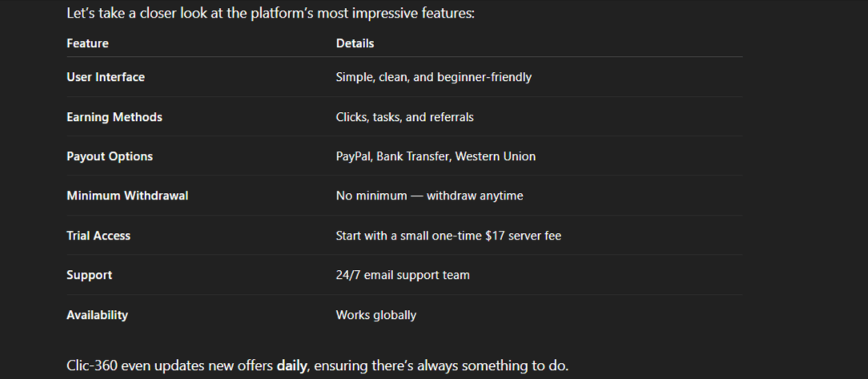Click the intro sentence above the table
Screen dimensions: 868x379
(271, 14)
